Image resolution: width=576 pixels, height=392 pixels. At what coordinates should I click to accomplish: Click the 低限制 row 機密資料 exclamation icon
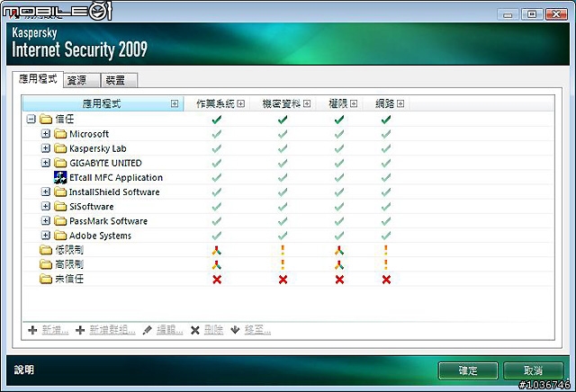click(x=283, y=250)
